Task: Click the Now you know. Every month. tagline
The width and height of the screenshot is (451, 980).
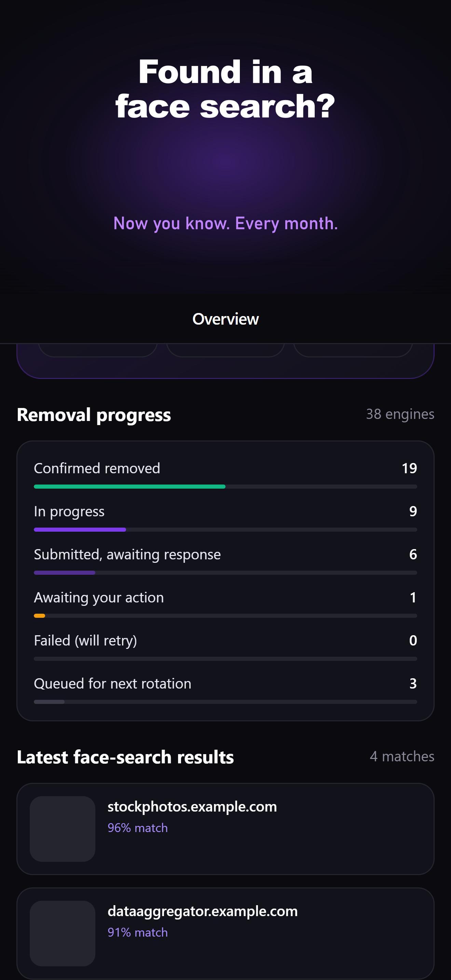Action: pyautogui.click(x=225, y=223)
